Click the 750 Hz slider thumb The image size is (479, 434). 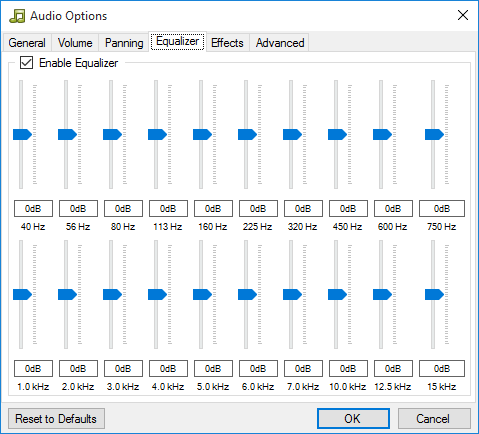click(x=434, y=134)
